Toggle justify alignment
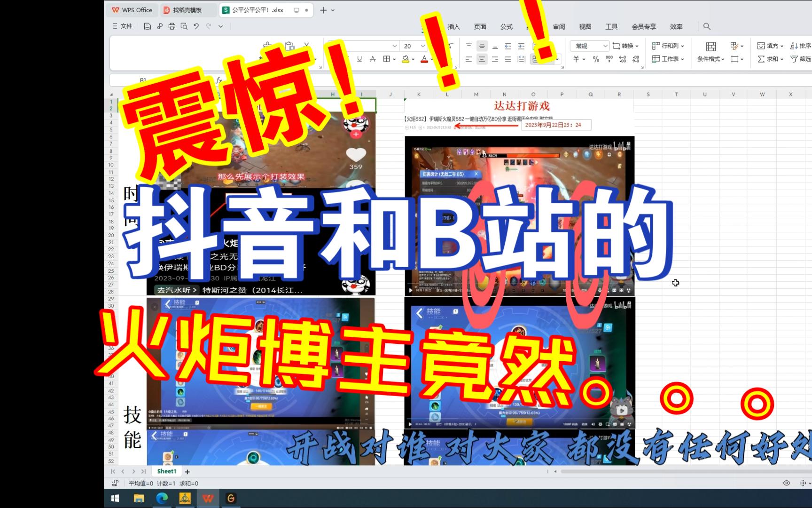The width and height of the screenshot is (812, 508). (508, 59)
